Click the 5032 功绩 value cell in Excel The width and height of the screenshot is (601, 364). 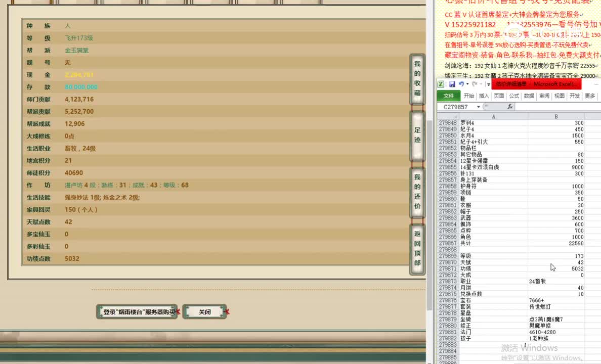pyautogui.click(x=556, y=268)
